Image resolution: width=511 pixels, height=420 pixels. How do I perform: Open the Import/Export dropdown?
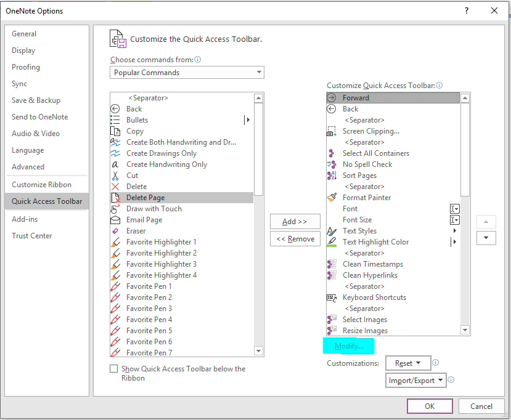tap(415, 380)
